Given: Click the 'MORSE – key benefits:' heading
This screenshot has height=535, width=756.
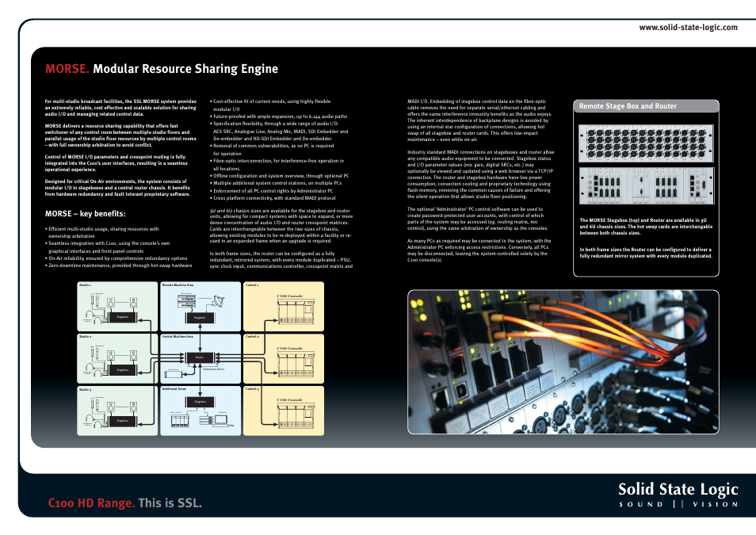Looking at the screenshot, I should pos(85,214).
